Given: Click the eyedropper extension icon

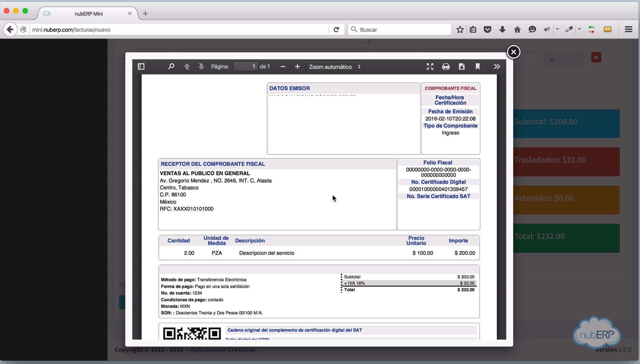Looking at the screenshot, I should [569, 29].
